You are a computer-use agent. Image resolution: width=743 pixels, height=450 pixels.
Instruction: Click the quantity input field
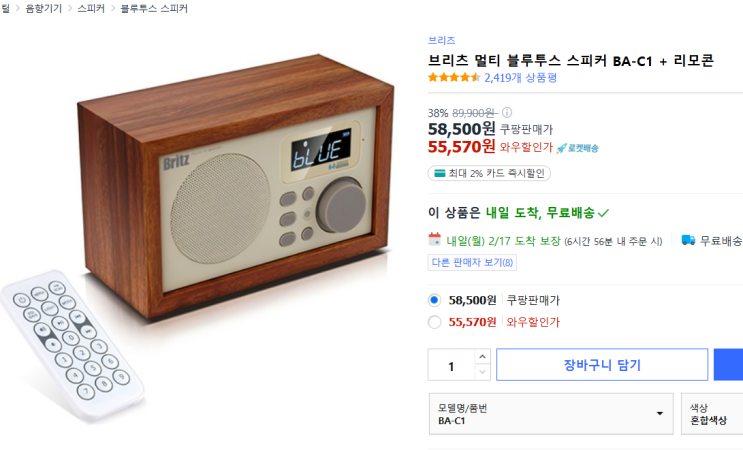tap(452, 365)
